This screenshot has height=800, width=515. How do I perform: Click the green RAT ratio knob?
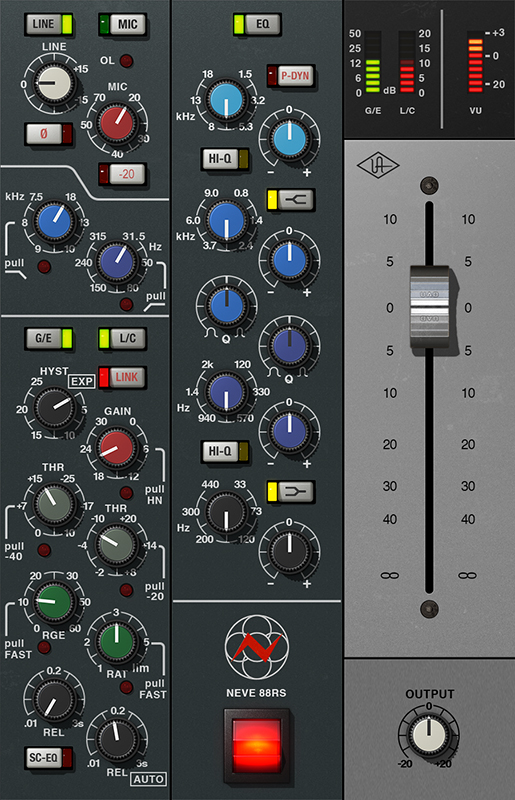click(x=117, y=642)
